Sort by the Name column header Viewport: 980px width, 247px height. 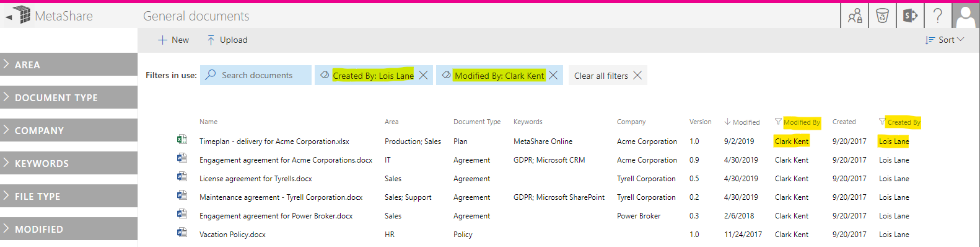coord(208,122)
